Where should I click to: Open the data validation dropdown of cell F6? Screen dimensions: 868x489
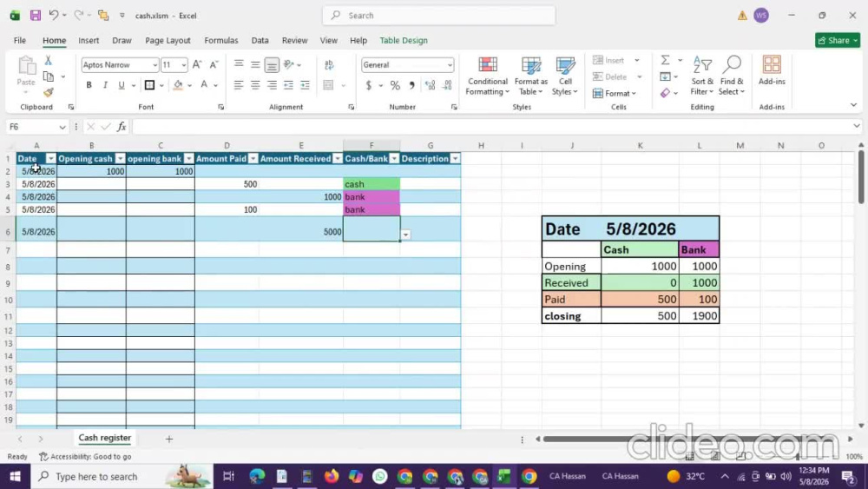(405, 235)
